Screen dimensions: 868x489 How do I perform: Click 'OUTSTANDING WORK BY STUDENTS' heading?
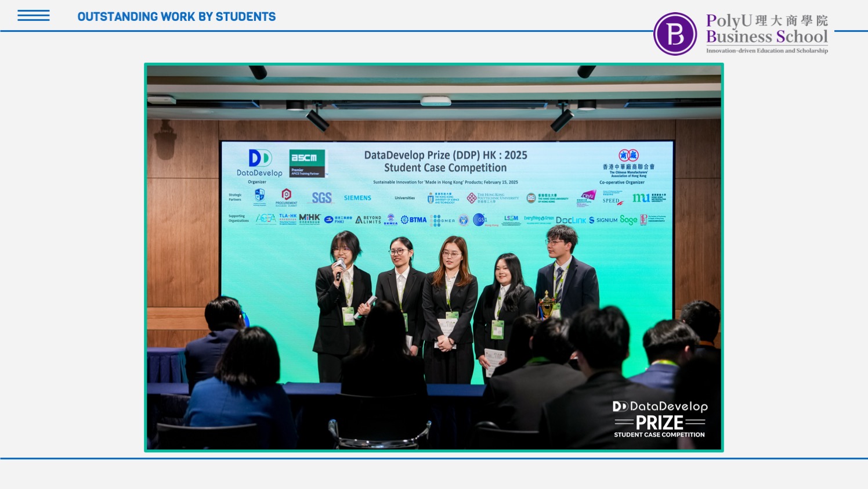(176, 17)
